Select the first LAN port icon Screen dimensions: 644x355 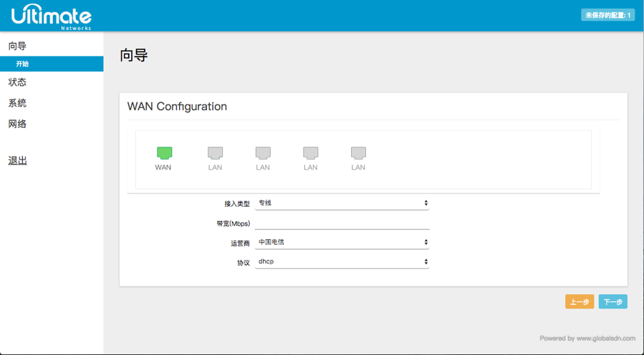click(215, 153)
